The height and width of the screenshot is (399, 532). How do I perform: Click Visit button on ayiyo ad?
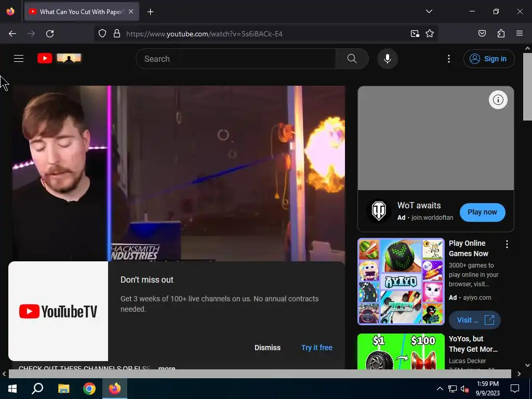474,320
